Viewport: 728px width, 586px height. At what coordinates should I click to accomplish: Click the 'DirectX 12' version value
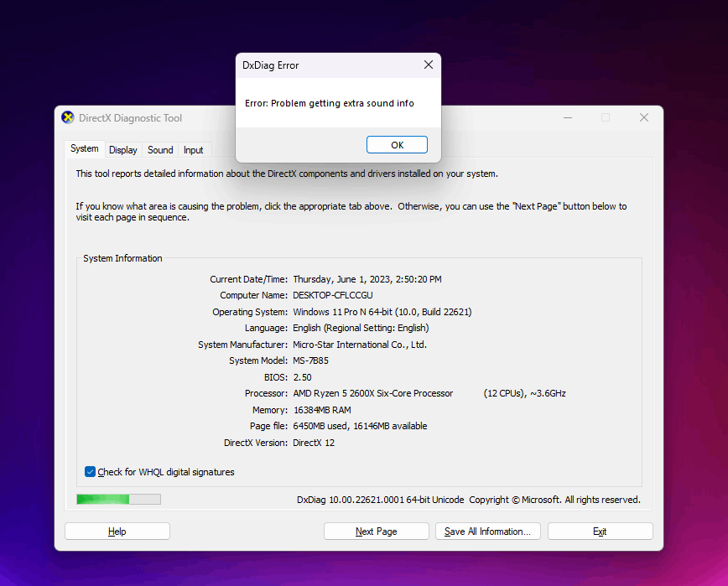point(314,443)
